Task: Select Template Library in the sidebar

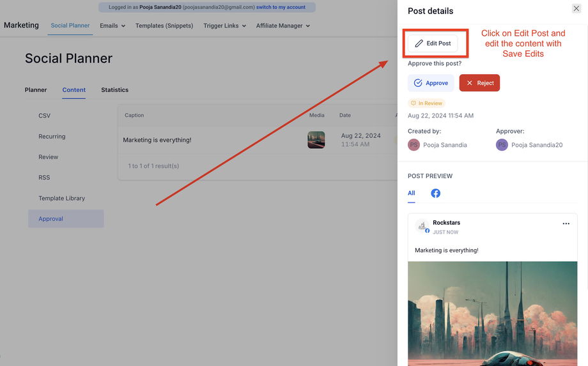Action: point(61,198)
